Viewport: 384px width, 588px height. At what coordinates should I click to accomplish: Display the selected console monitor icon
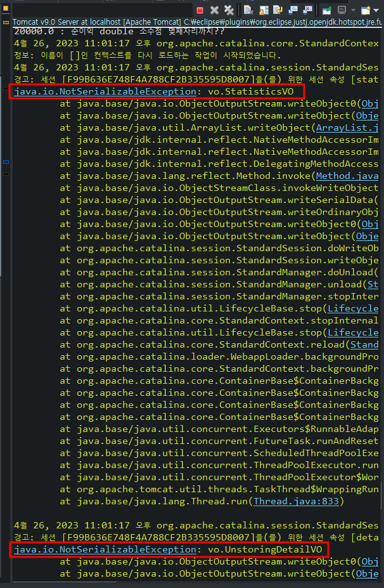coord(342,10)
